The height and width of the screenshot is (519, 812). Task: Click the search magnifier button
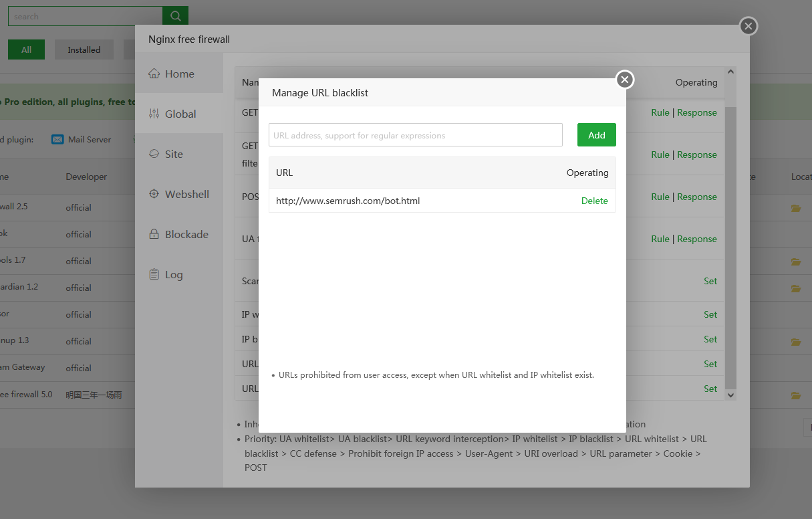click(175, 16)
